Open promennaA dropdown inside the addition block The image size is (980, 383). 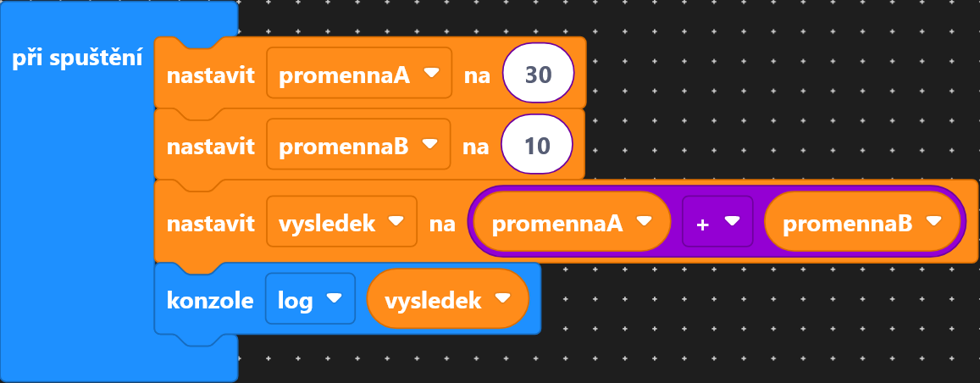pyautogui.click(x=572, y=221)
